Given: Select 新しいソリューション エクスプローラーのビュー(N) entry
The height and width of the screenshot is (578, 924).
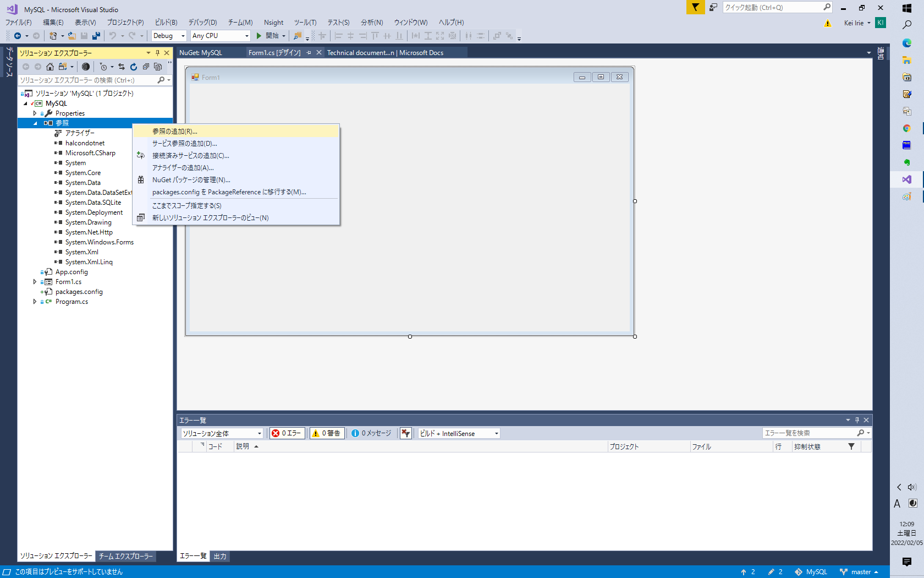Looking at the screenshot, I should click(237, 218).
